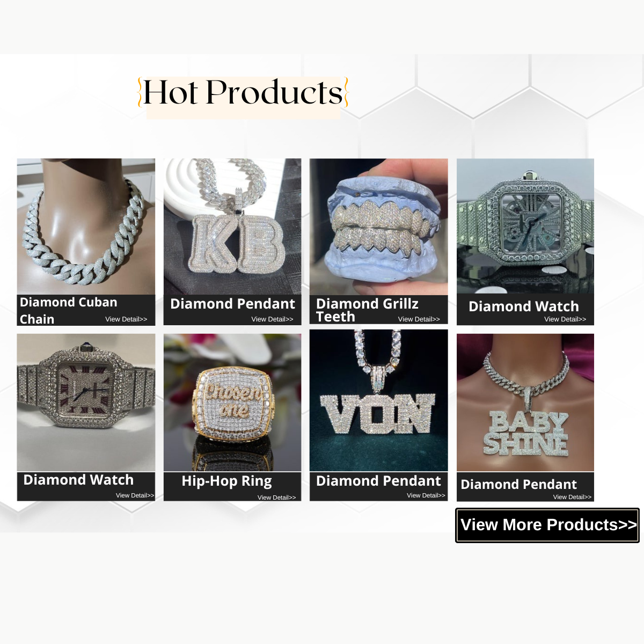
Task: Click the View More Products button
Action: 547,525
